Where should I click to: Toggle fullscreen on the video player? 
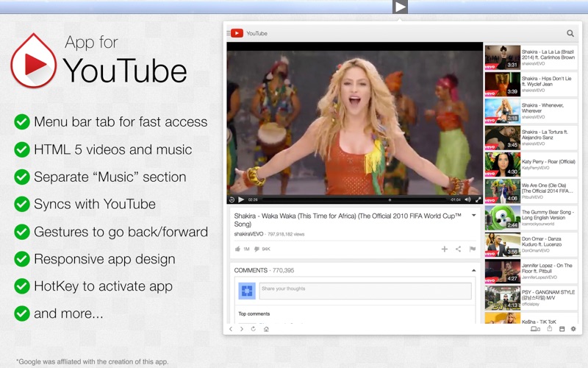pyautogui.click(x=478, y=199)
